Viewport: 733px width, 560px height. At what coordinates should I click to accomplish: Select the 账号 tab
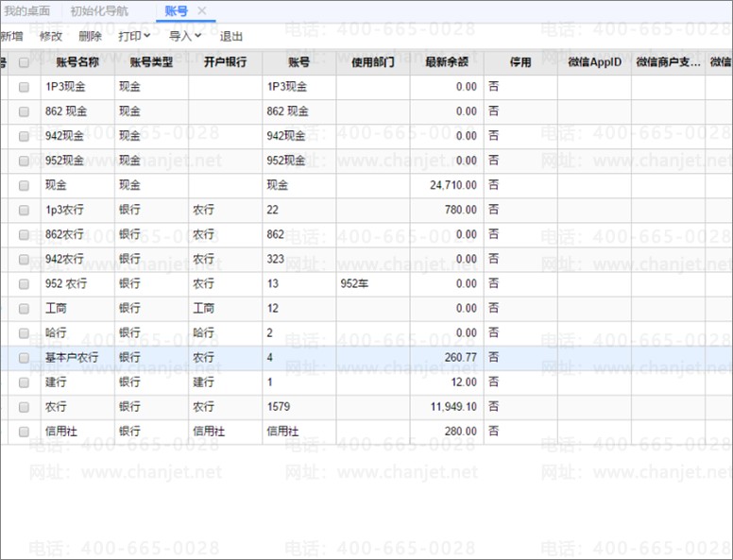tap(177, 10)
